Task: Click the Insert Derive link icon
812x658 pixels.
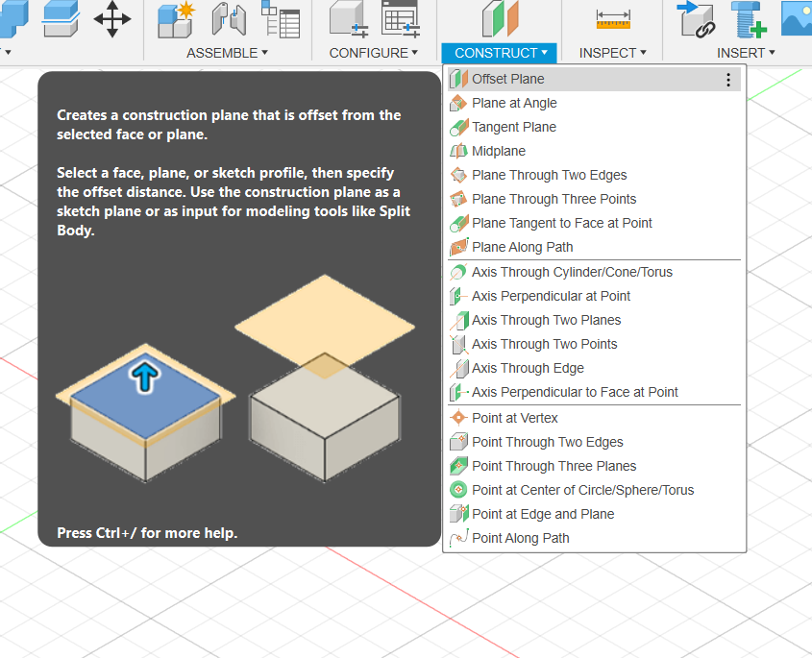Action: (x=696, y=19)
